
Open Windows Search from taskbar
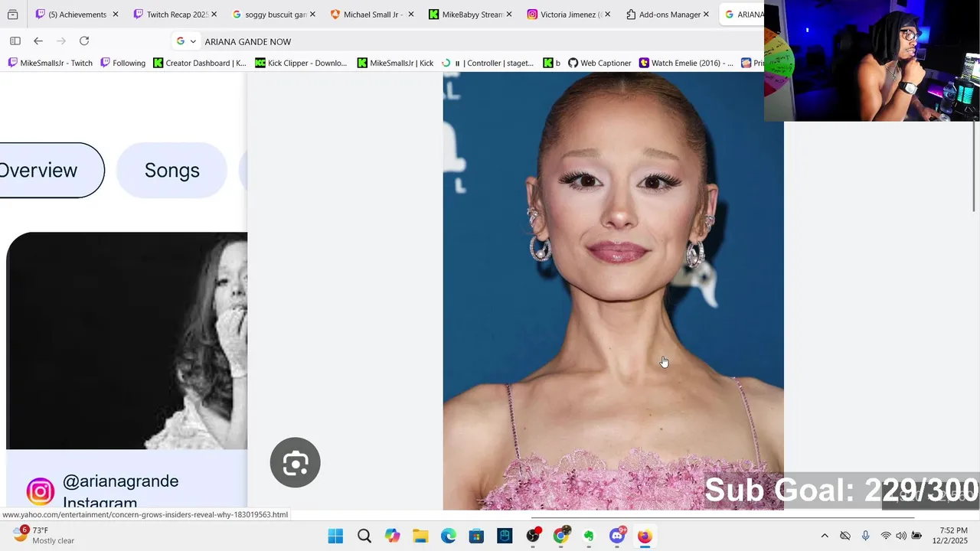pyautogui.click(x=364, y=536)
